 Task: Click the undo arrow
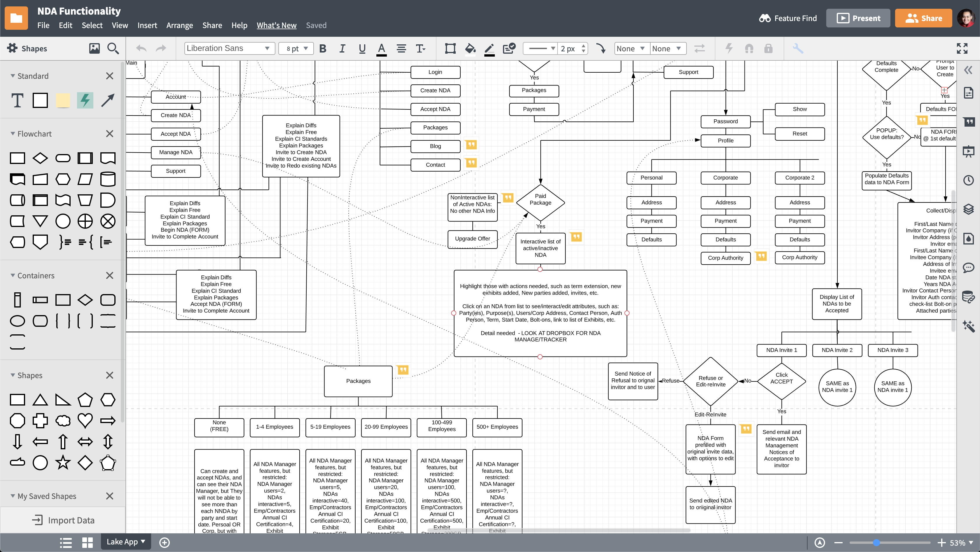[x=141, y=48]
